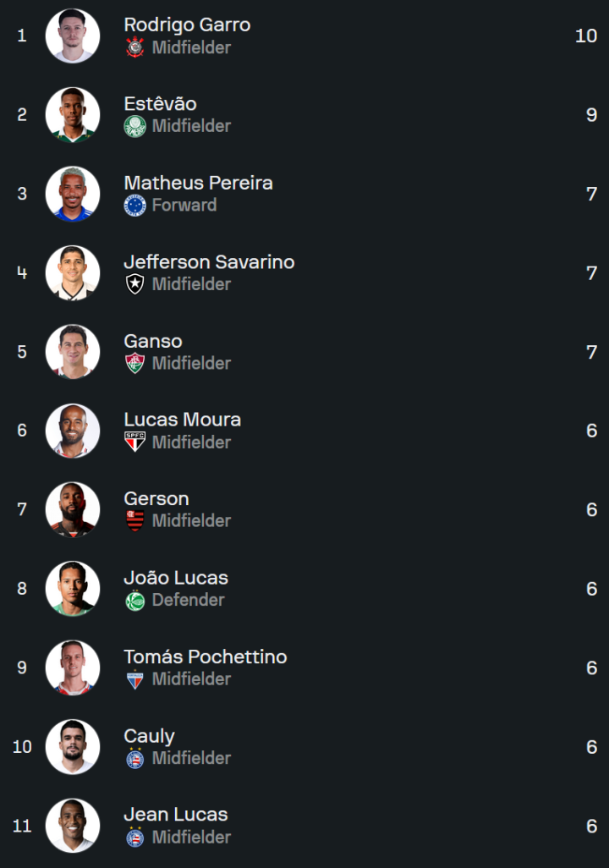This screenshot has height=868, width=609.
Task: Click the green crest beside Defender label
Action: 134,600
